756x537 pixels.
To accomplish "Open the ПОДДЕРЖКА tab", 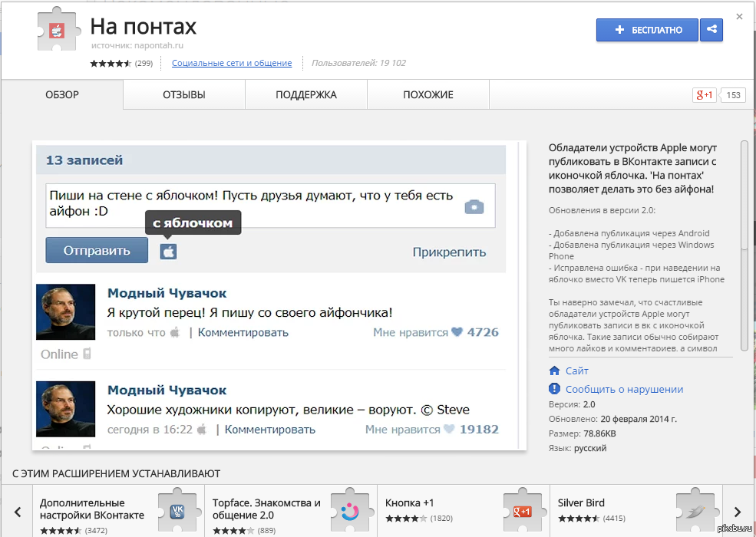I will (306, 95).
